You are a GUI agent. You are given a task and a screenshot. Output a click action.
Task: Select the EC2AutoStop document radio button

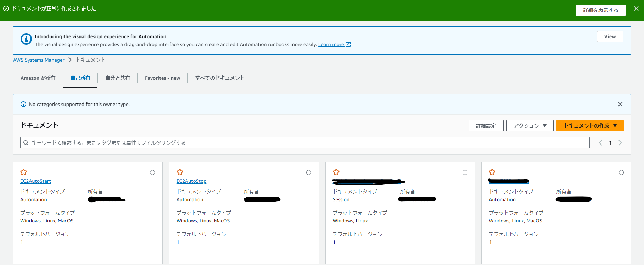(309, 173)
